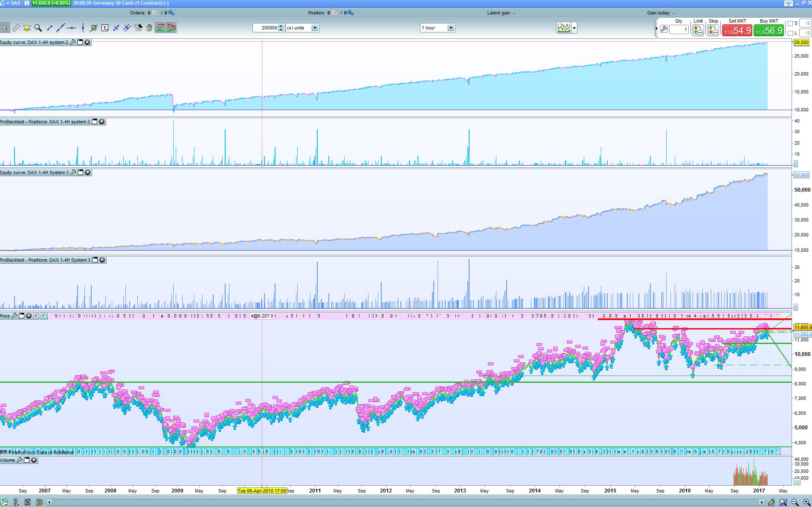Open settings wrench for Equity curve system 2
The image size is (812, 507).
coord(73,42)
